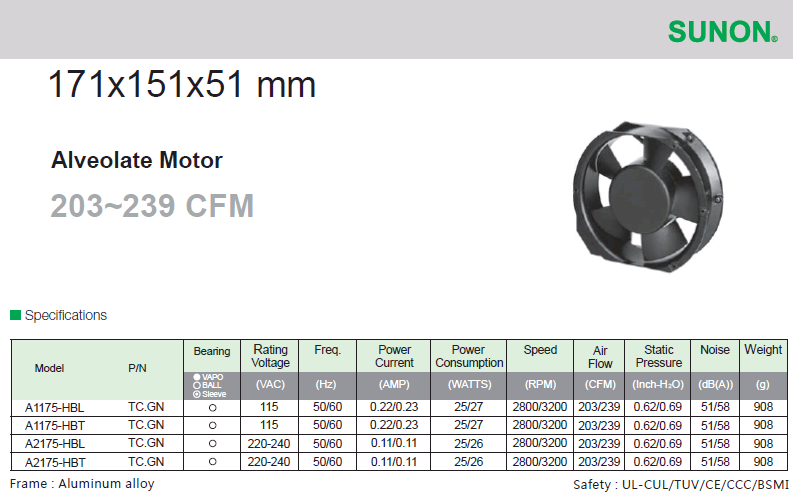Click the "(RPM)" unit cell

(x=540, y=384)
